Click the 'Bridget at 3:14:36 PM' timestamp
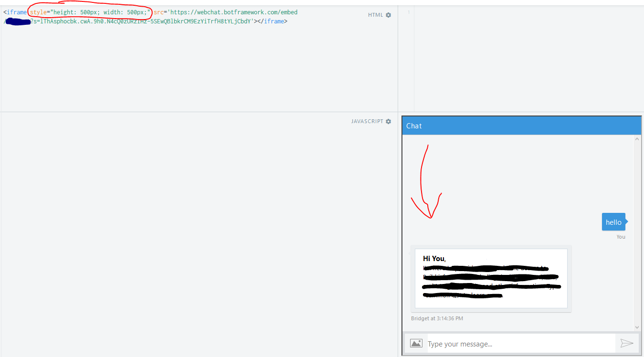The image size is (644, 357). [x=438, y=318]
